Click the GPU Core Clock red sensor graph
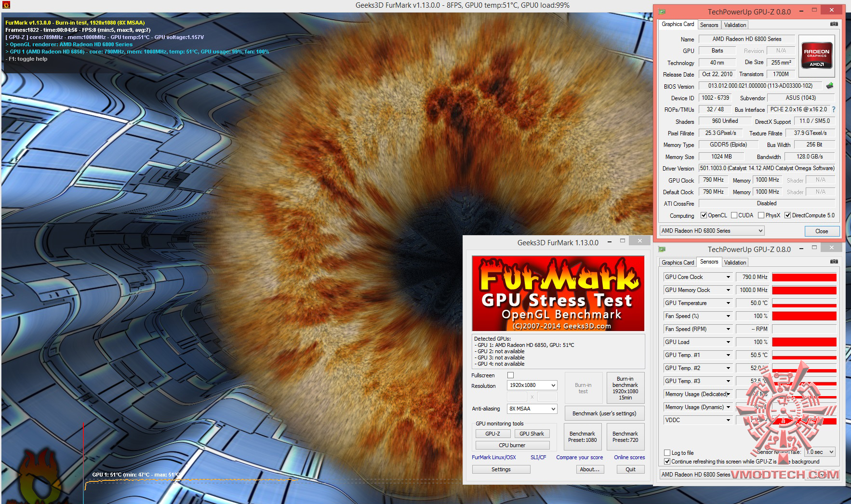The image size is (851, 504). click(x=804, y=277)
